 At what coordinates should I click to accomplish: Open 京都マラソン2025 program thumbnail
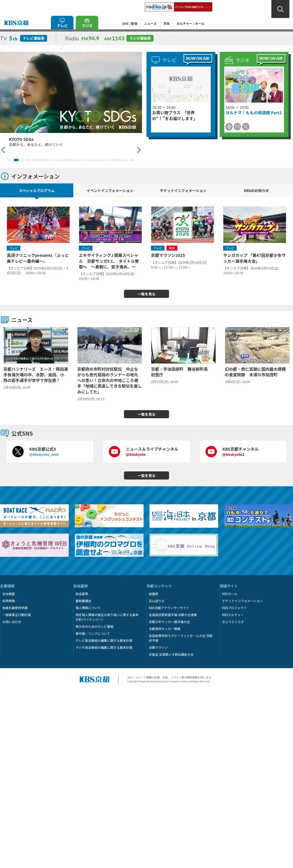click(x=182, y=225)
